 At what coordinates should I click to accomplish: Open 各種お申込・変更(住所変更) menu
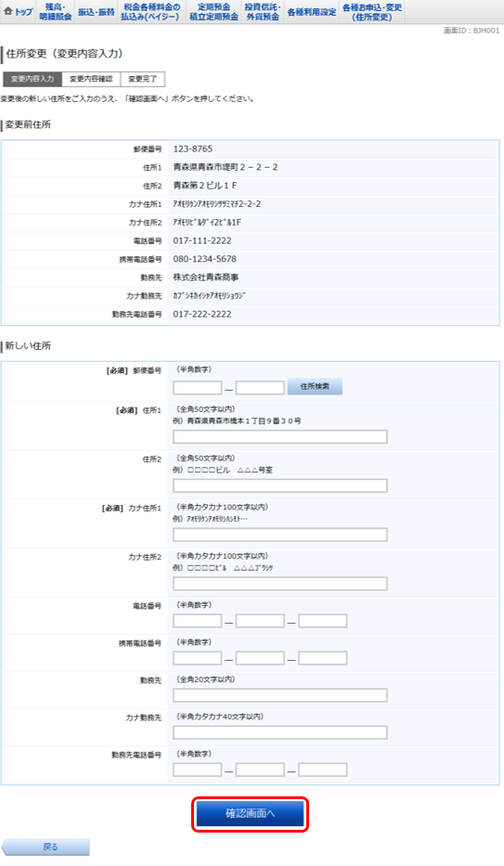click(x=372, y=11)
